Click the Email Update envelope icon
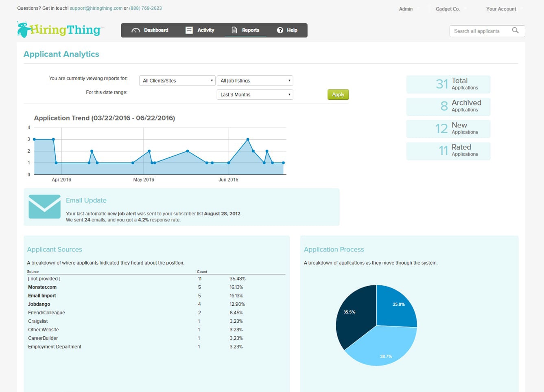 (x=45, y=207)
